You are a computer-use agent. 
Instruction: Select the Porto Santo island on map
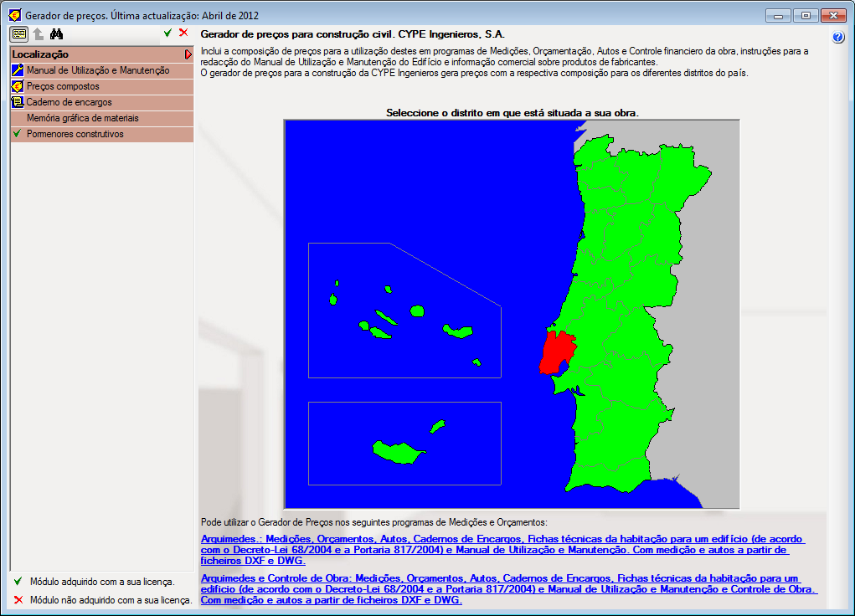tap(437, 426)
